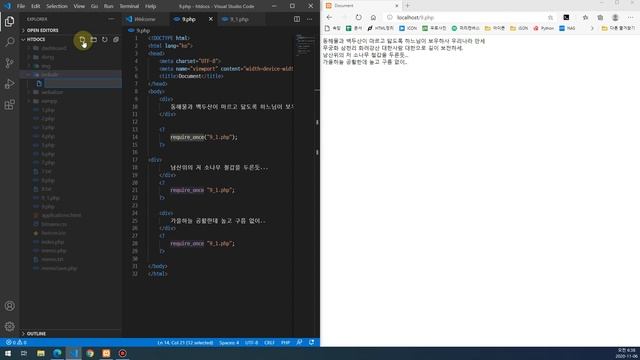Screen dimensions: 640x360
Task: Reload the localhost page in the browser
Action: click(x=358, y=18)
